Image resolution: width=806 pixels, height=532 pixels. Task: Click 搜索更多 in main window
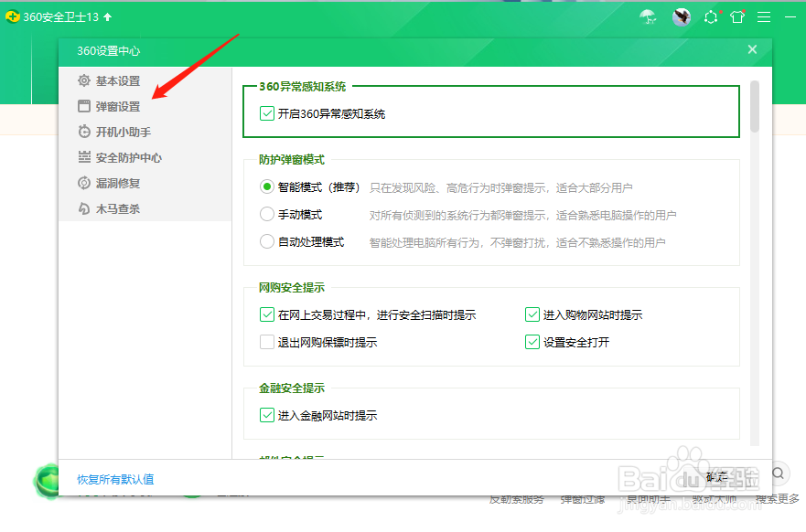[x=778, y=498]
